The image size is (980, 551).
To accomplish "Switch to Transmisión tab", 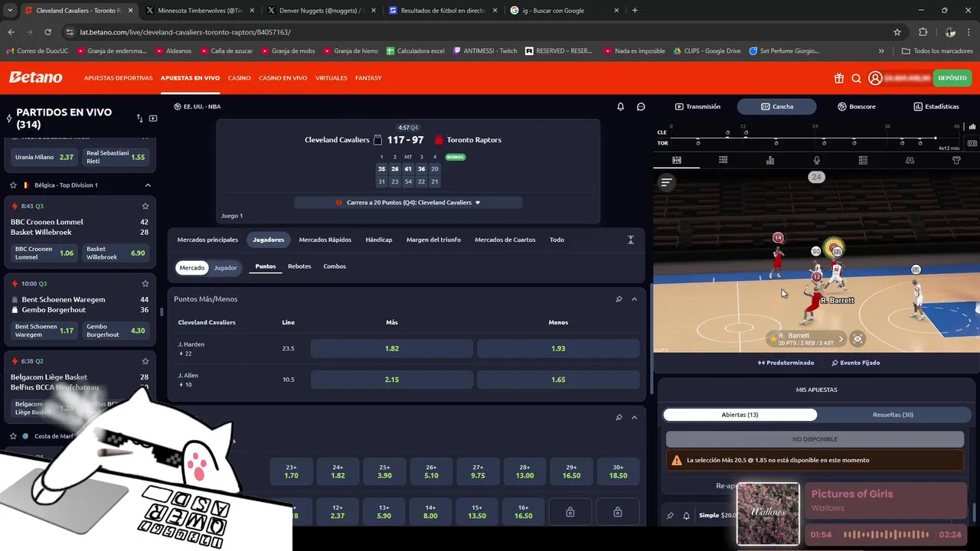I will click(x=697, y=106).
